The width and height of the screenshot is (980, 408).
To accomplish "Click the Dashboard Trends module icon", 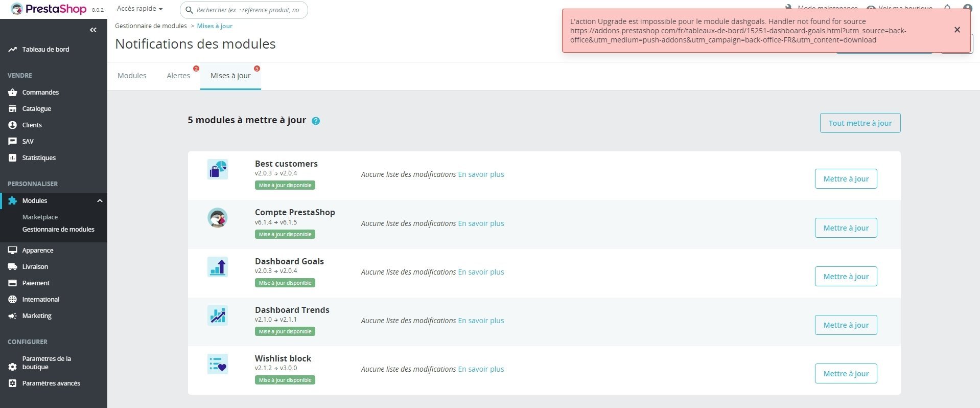I will pos(218,315).
